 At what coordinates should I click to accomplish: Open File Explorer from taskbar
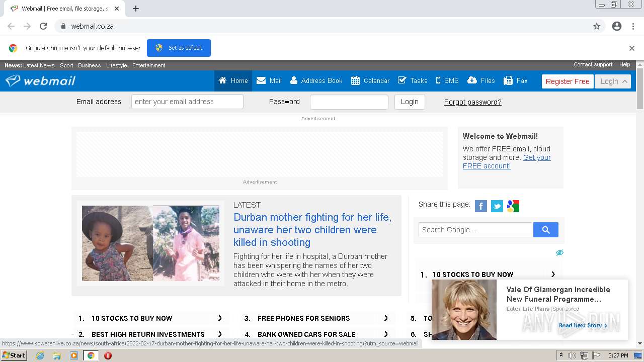[x=57, y=355]
